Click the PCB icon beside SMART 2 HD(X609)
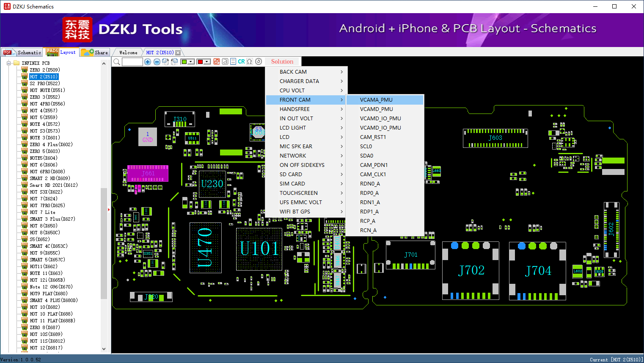 pyautogui.click(x=25, y=178)
